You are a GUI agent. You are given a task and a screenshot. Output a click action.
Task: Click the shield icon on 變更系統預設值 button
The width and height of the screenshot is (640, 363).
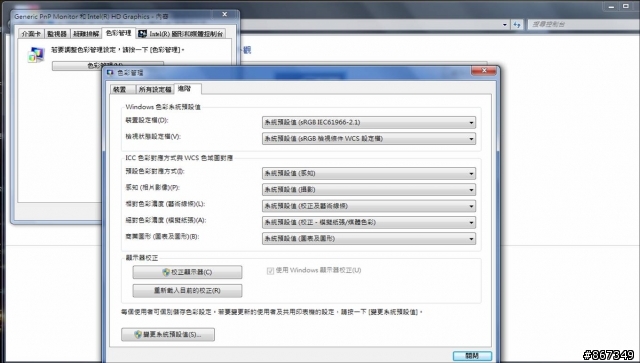point(138,334)
